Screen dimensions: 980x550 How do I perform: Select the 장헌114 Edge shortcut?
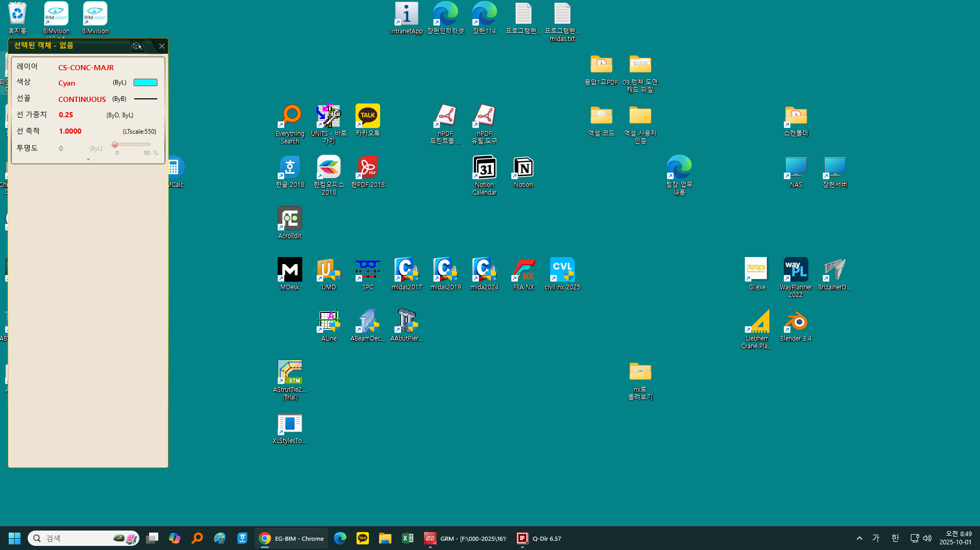[484, 18]
